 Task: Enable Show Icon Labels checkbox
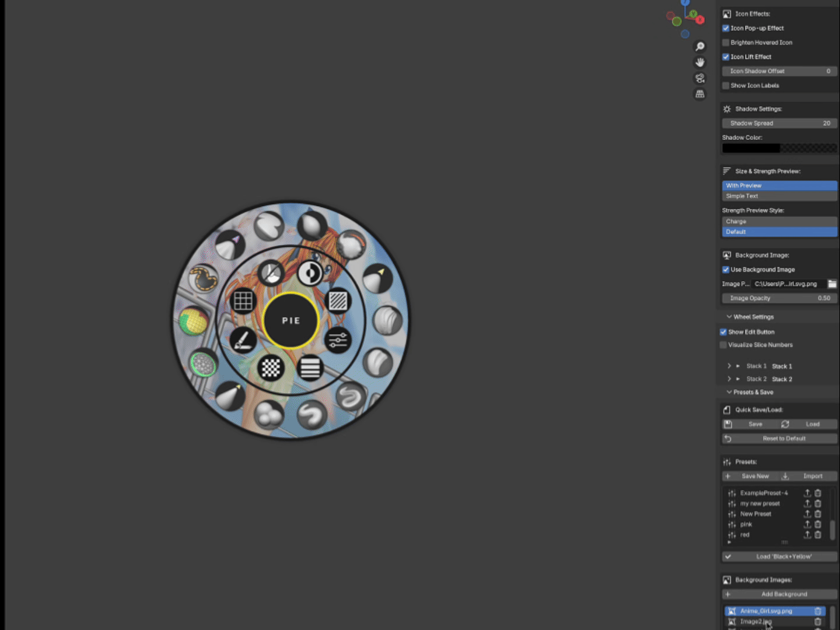pos(726,86)
